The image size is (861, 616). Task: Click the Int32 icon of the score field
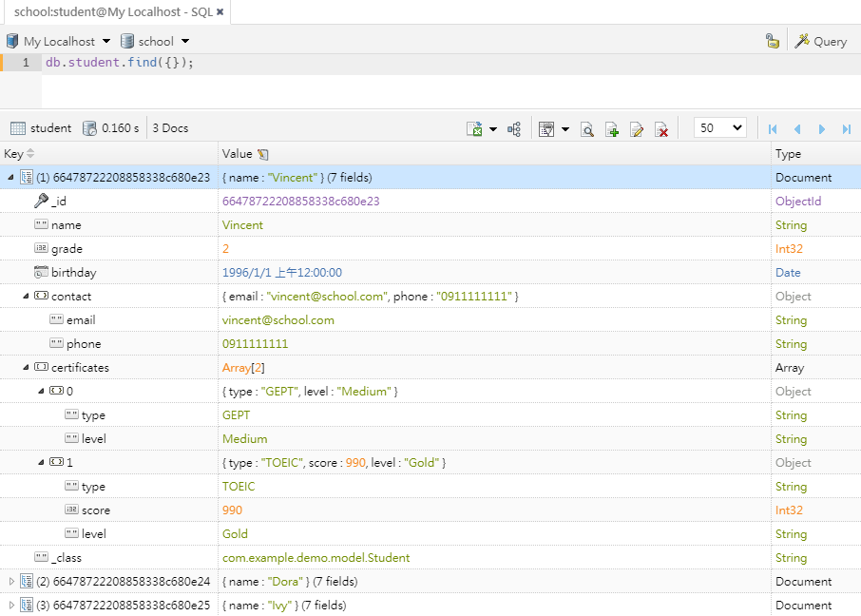click(x=72, y=510)
